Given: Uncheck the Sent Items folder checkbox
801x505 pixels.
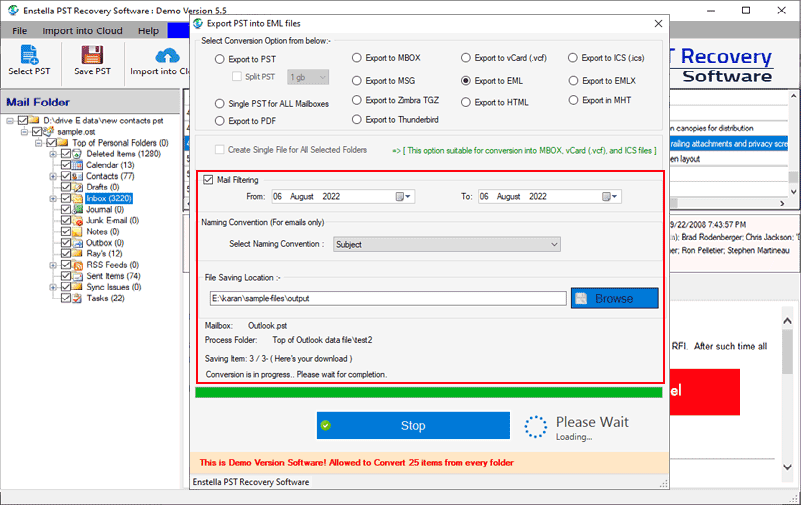Looking at the screenshot, I should point(66,276).
